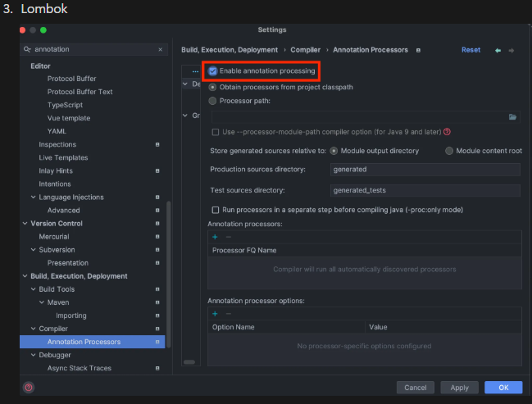The image size is (532, 404).
Task: Click project icon next to Version Control
Action: (x=157, y=224)
